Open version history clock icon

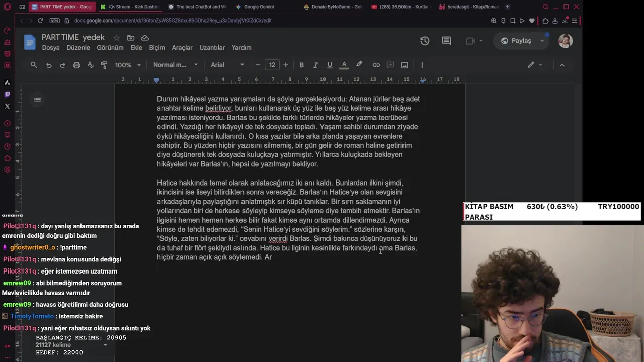425,41
